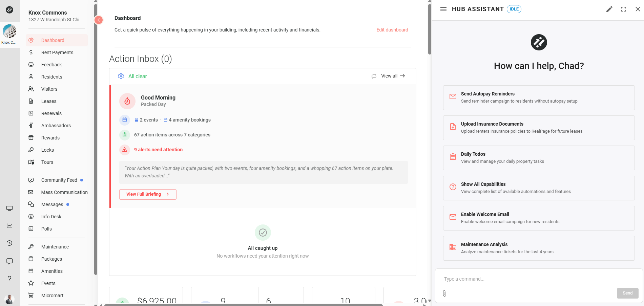
Task: Navigate to the Maintenance section
Action: pyautogui.click(x=55, y=246)
